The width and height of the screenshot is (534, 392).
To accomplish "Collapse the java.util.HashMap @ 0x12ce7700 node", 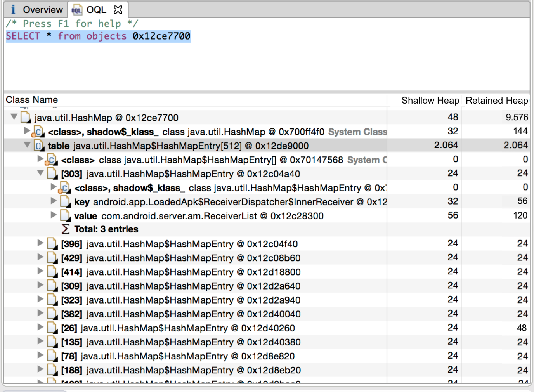I will [14, 116].
